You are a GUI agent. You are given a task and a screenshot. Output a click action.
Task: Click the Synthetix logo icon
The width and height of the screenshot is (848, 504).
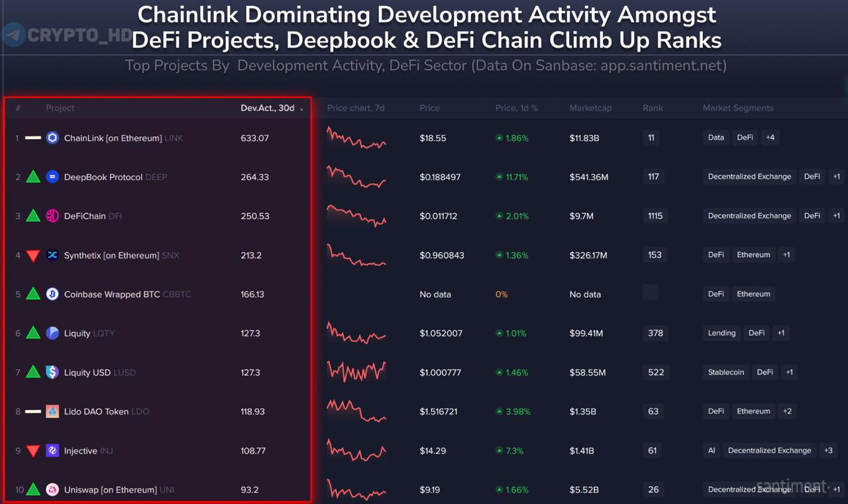tap(52, 255)
